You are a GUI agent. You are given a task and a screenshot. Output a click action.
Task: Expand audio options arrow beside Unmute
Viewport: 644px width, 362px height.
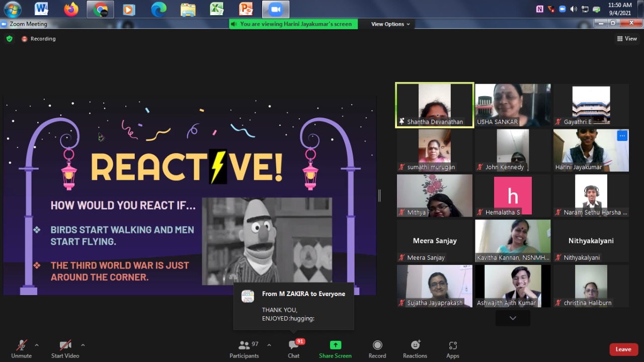[36, 345]
